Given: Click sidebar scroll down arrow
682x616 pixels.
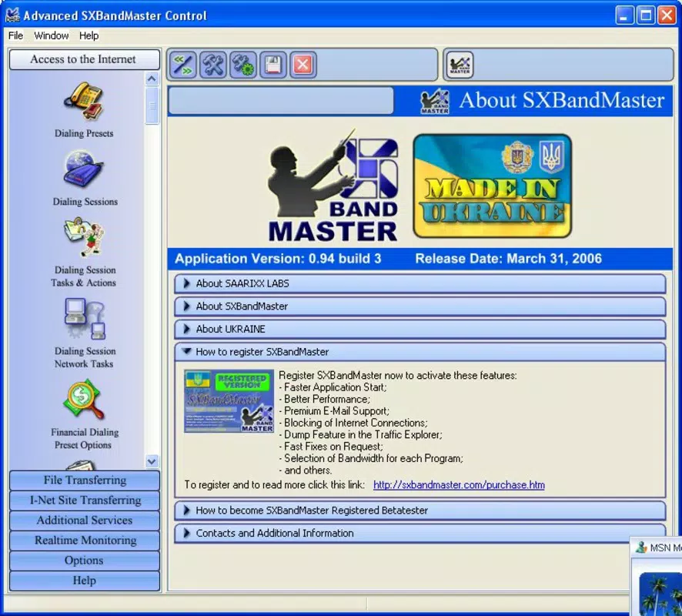Looking at the screenshot, I should click(152, 460).
